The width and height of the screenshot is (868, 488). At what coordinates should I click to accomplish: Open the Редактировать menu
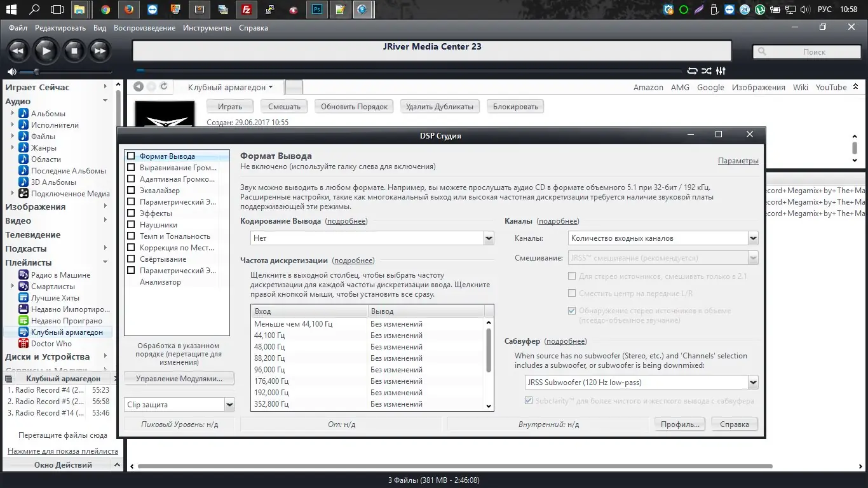point(60,28)
